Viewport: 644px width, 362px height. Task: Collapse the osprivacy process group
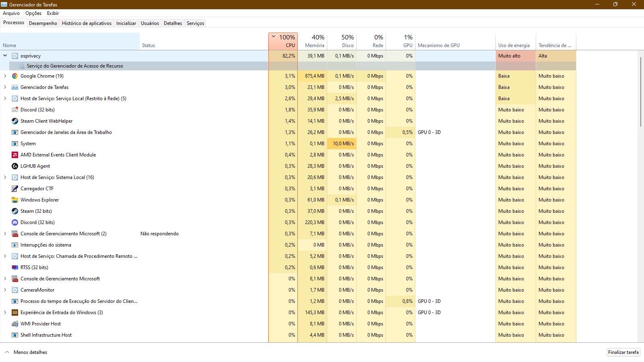(x=5, y=56)
